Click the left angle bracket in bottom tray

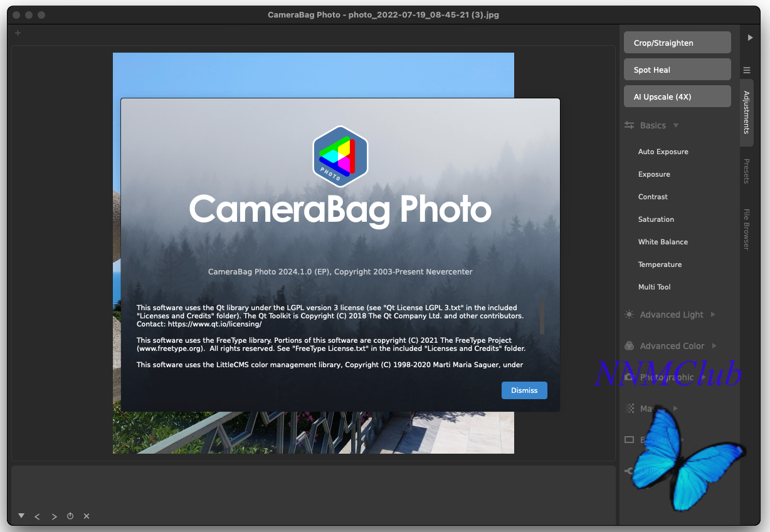pyautogui.click(x=37, y=516)
